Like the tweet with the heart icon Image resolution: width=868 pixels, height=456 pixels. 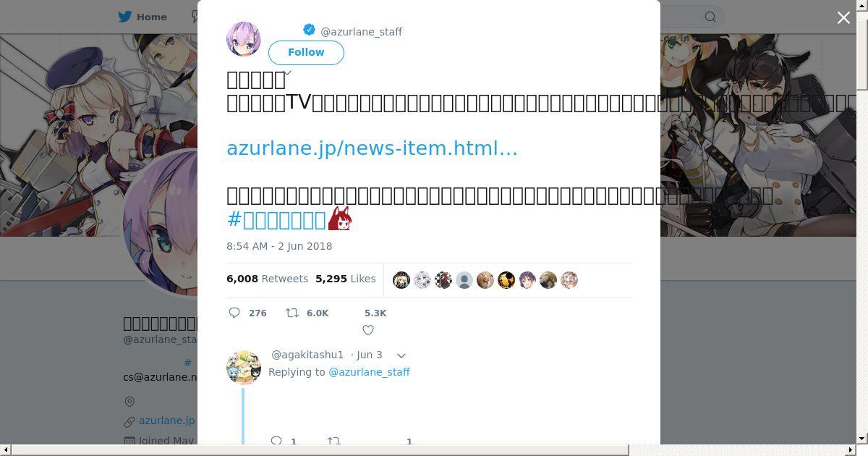(x=368, y=330)
